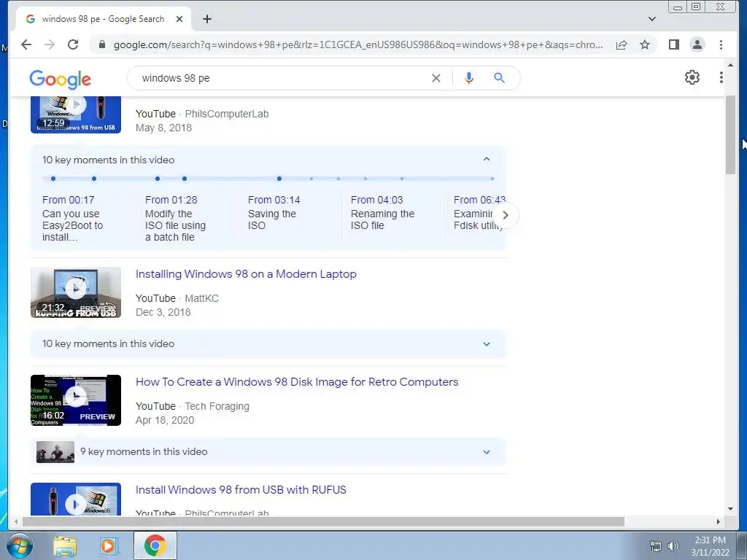
Task: Open Google quick settings gear
Action: tap(692, 77)
